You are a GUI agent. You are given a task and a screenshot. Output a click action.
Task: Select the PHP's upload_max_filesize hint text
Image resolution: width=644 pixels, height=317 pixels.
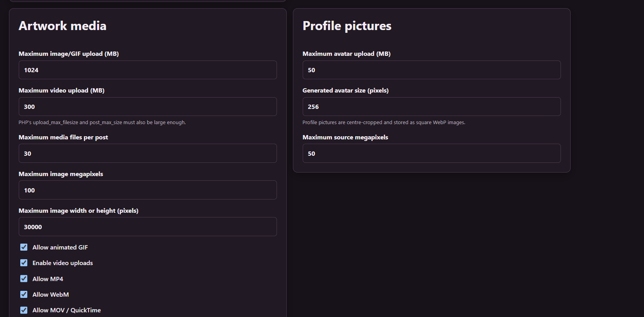coord(102,123)
